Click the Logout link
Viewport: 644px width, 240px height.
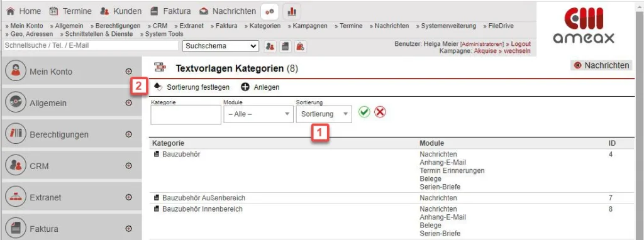(x=521, y=44)
